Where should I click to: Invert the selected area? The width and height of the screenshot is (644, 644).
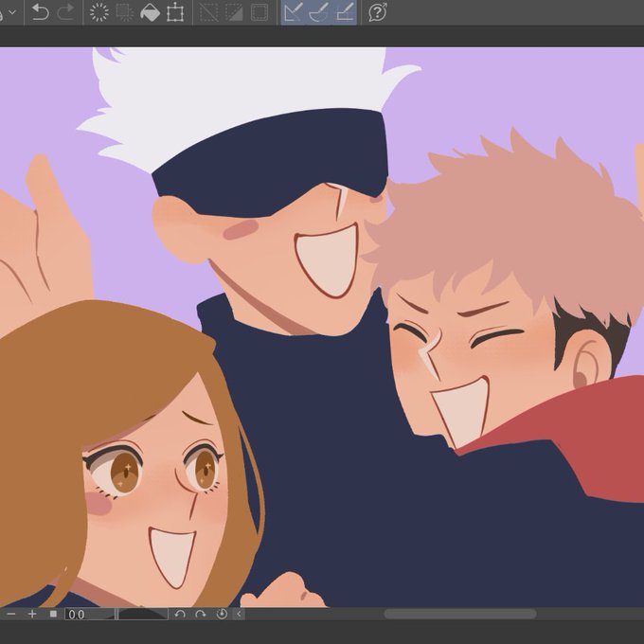click(x=234, y=12)
